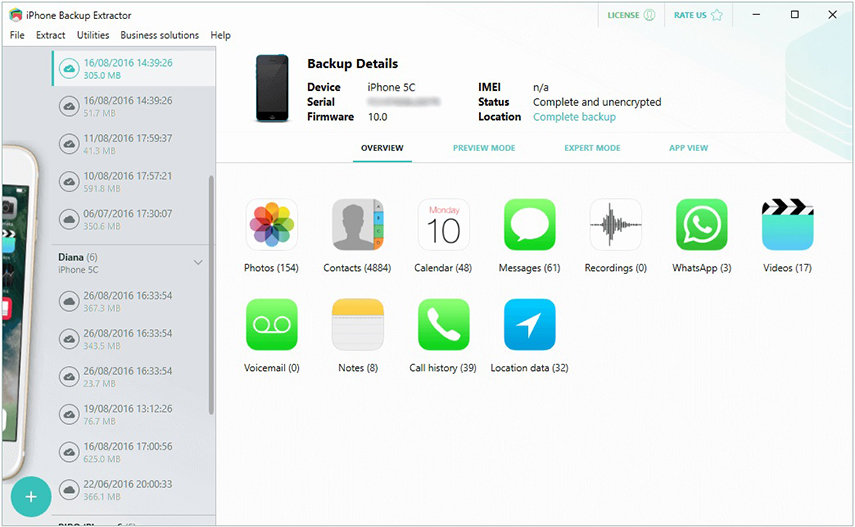Click the Rate Us star icon
The image size is (855, 527).
tap(717, 15)
